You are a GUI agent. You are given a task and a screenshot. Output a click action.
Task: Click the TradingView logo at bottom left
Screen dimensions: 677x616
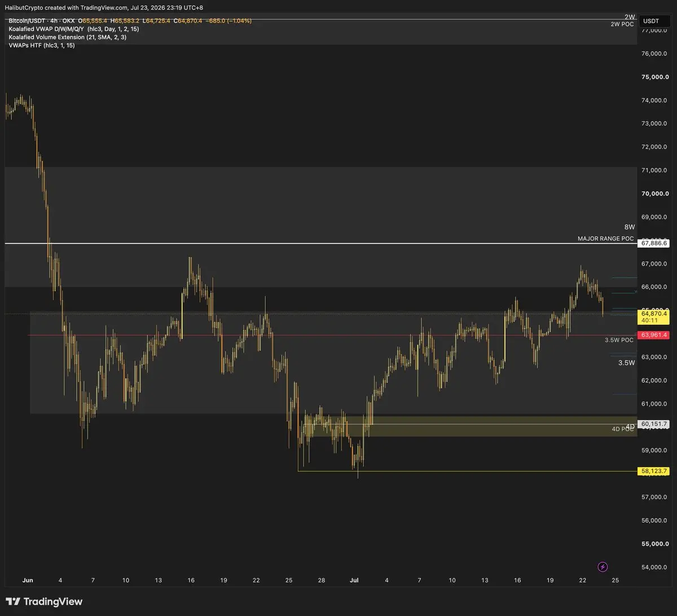click(x=44, y=602)
